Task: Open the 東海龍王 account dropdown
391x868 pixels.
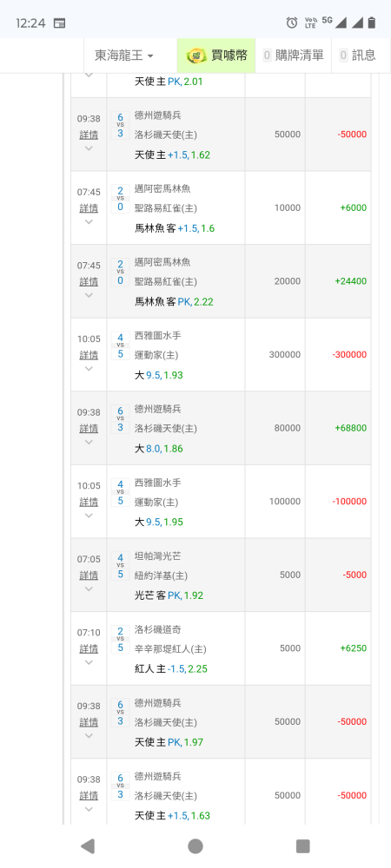Action: click(124, 56)
